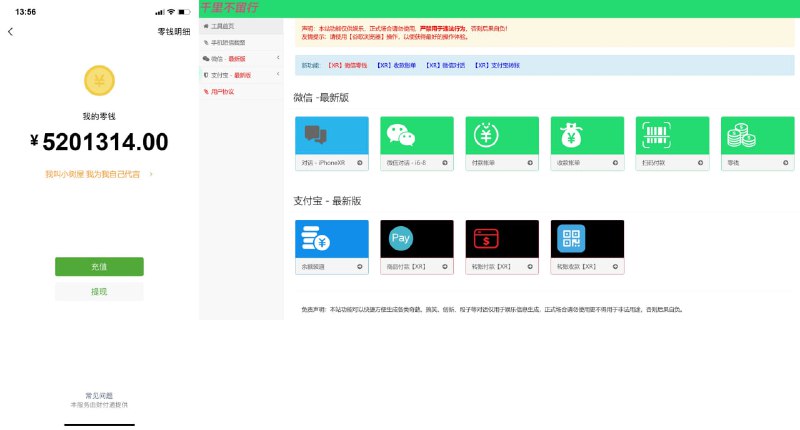The height and width of the screenshot is (430, 800).
Task: Click arrow on QR code tile footer
Action: (x=615, y=266)
